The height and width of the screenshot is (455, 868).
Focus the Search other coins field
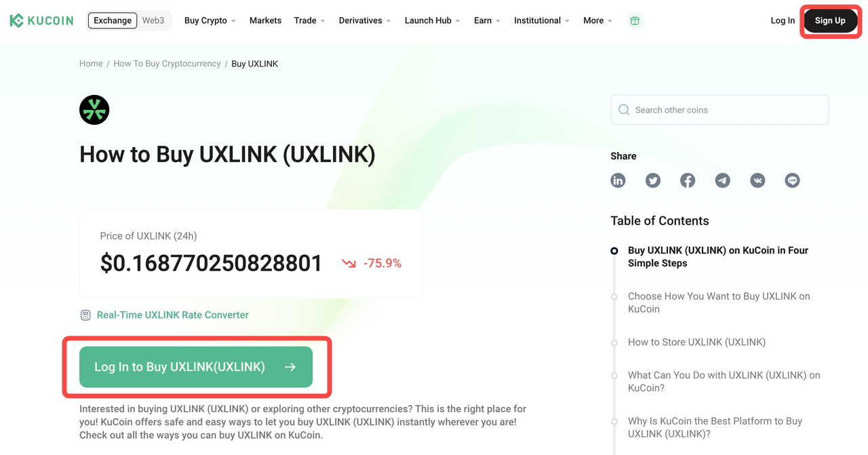(719, 110)
